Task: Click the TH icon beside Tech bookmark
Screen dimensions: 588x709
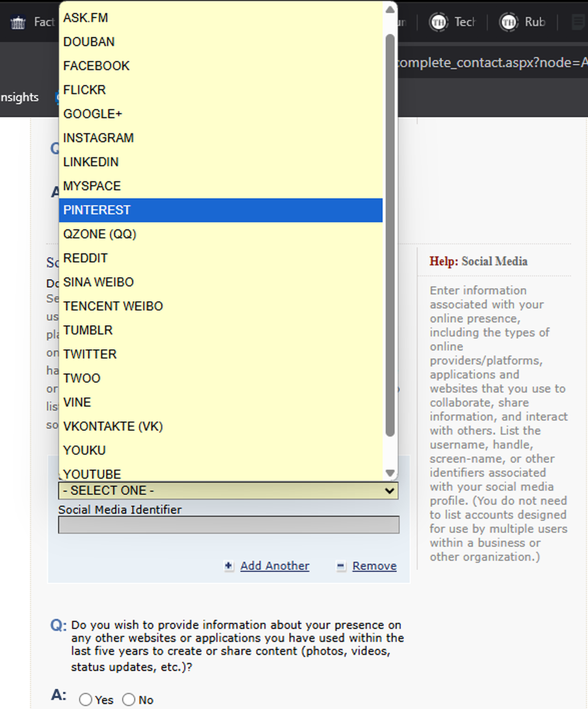Action: (439, 22)
